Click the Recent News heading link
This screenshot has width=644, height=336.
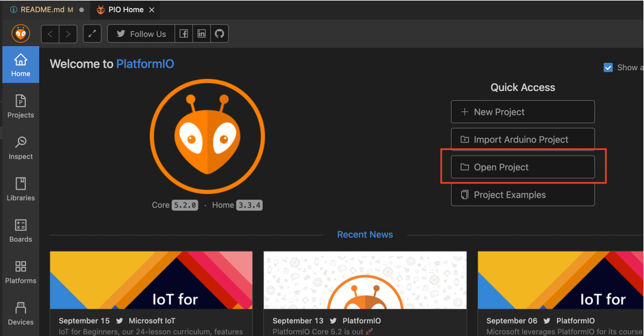(365, 235)
